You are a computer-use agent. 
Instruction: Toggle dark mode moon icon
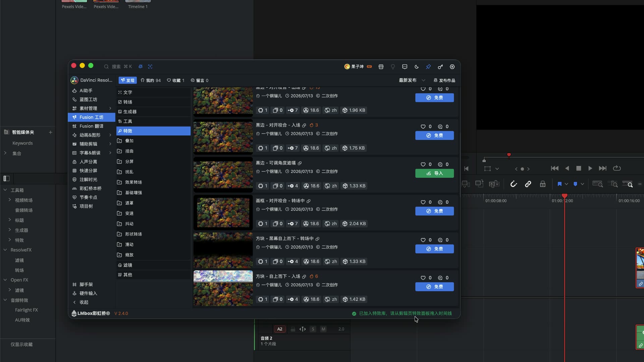click(x=417, y=67)
